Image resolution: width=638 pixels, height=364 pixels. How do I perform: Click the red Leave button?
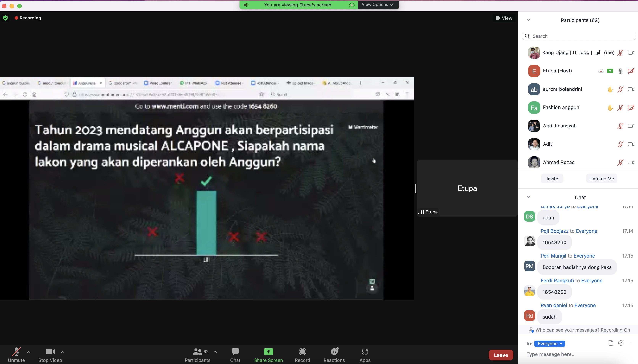pyautogui.click(x=501, y=355)
